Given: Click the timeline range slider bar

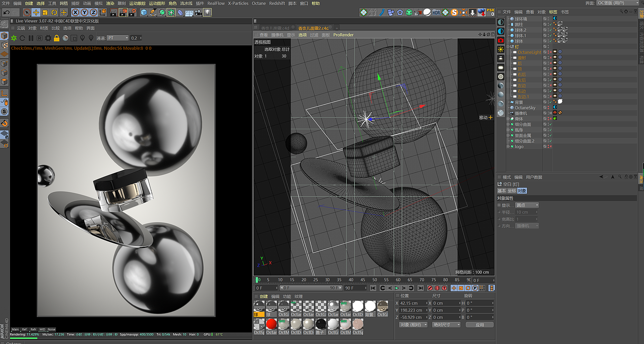Looking at the screenshot, I should tap(311, 288).
